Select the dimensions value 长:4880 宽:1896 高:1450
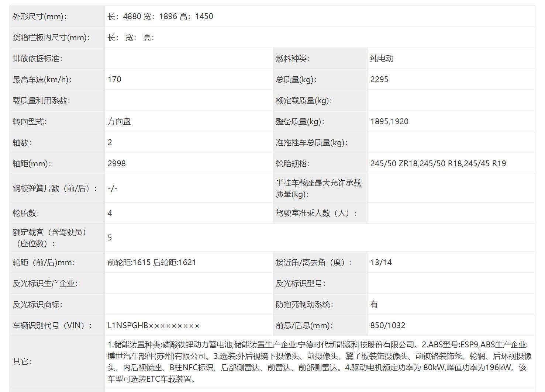Screen dimensions: 545x392 [x=160, y=17]
